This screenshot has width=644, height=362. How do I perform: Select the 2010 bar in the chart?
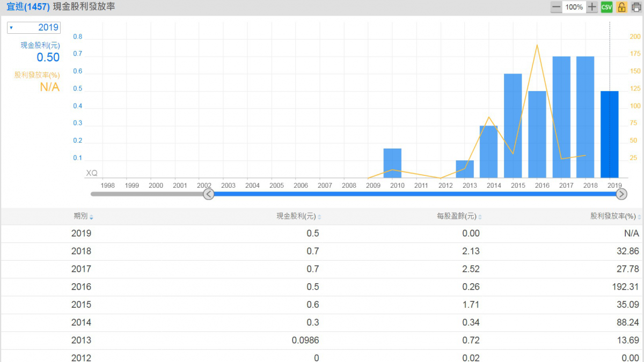[x=392, y=163]
